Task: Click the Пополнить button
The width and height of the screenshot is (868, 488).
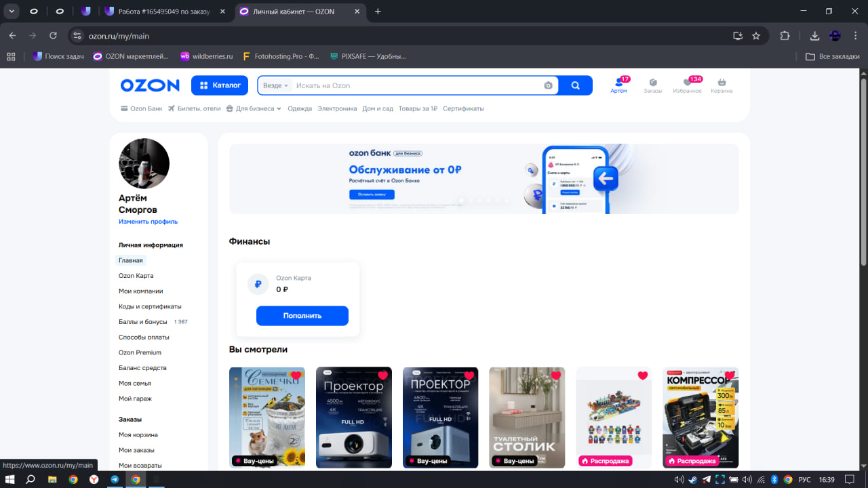Action: pyautogui.click(x=302, y=316)
